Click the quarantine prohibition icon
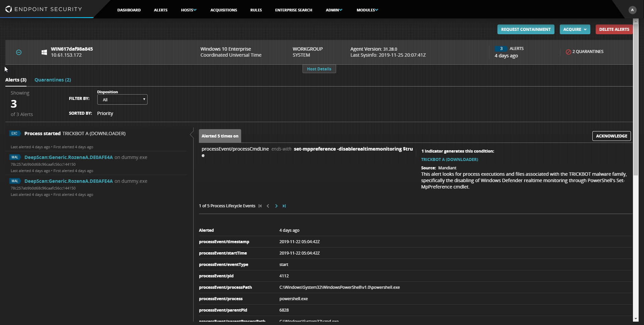This screenshot has width=644, height=325. click(568, 52)
